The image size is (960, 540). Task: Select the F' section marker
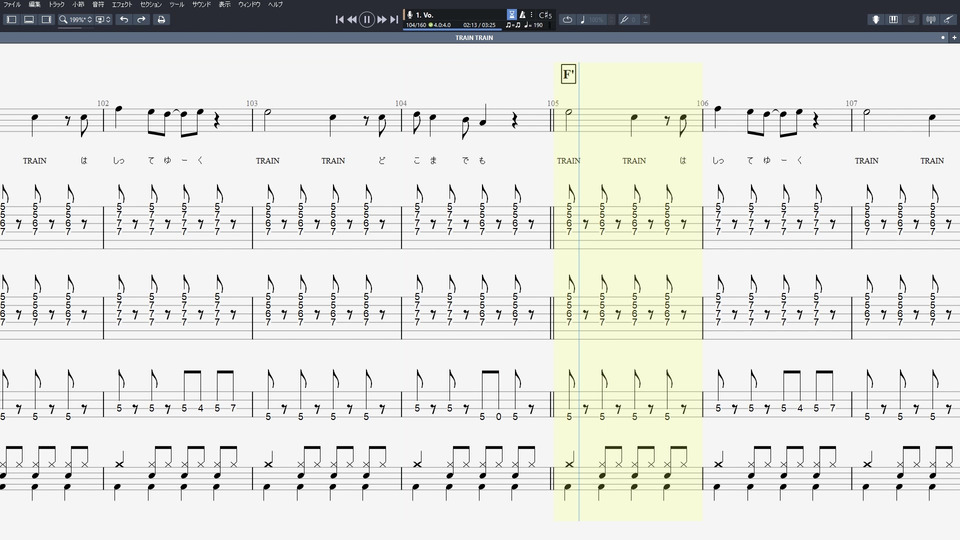(x=568, y=75)
